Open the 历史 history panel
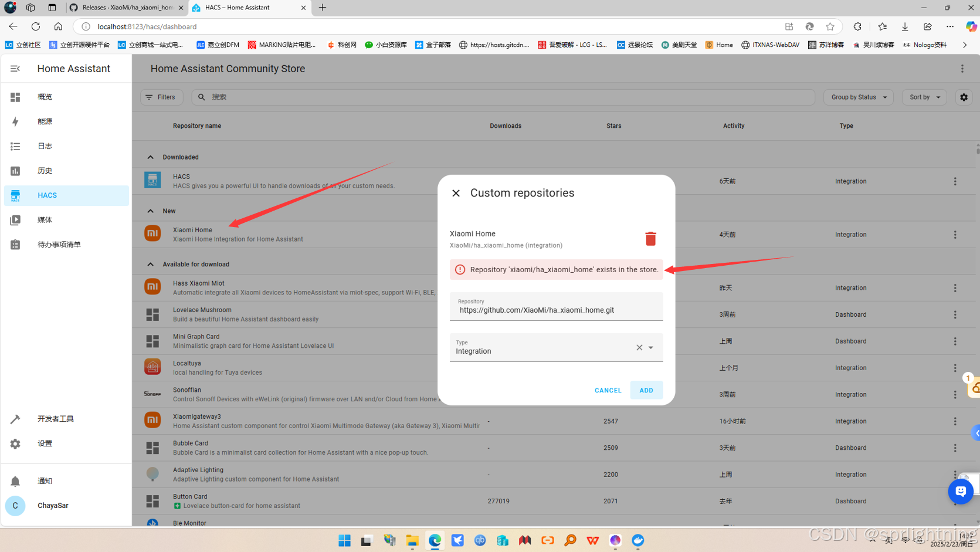 point(66,171)
